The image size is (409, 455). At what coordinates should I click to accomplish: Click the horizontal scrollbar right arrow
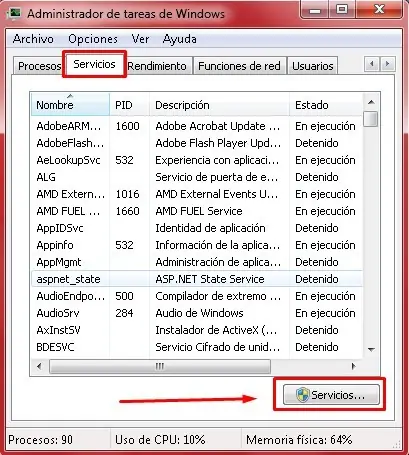pyautogui.click(x=353, y=366)
